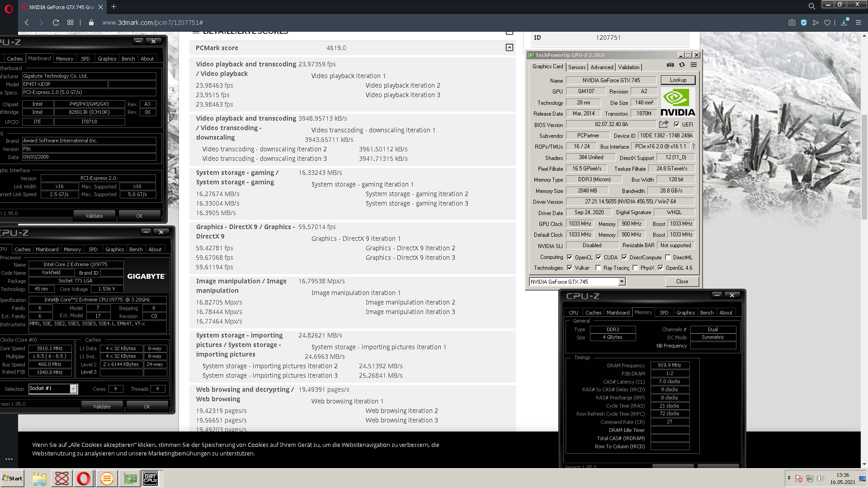This screenshot has width=868, height=488.
Task: Open the Opera downloads icon
Action: tap(844, 23)
